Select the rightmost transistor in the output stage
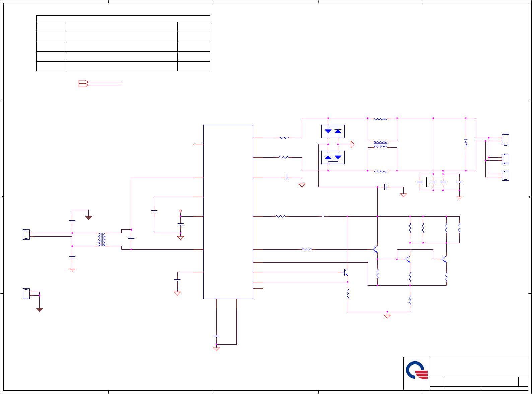Screen dimensions: 532x394 click(x=444, y=259)
